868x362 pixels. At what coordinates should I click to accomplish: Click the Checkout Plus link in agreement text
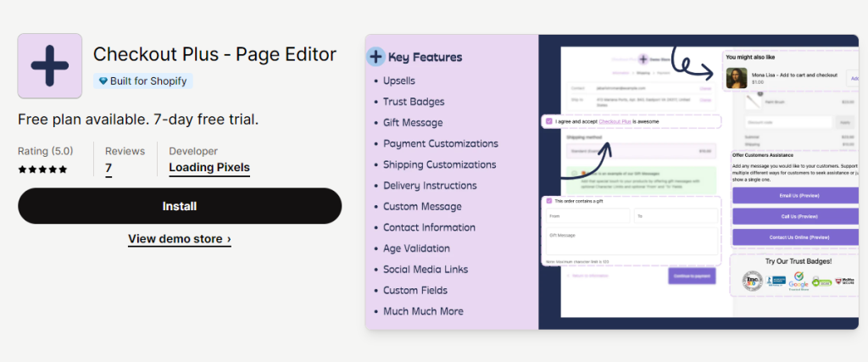pyautogui.click(x=614, y=121)
